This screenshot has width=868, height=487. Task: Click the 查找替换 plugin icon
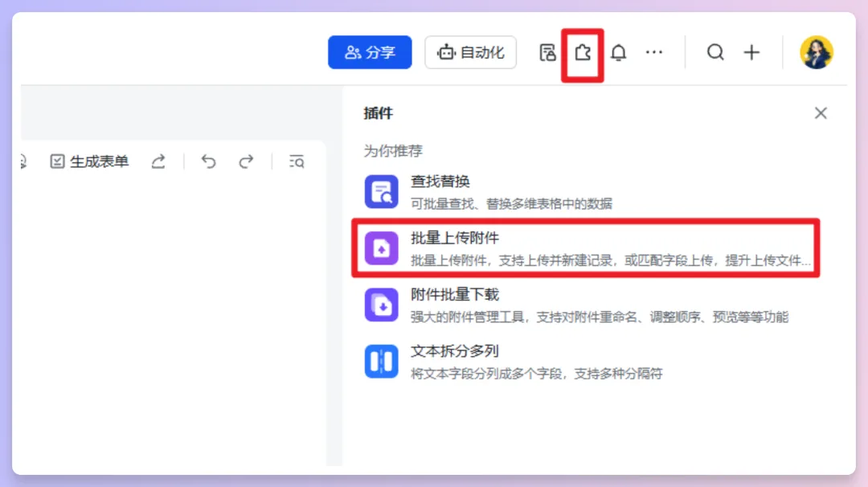click(381, 191)
